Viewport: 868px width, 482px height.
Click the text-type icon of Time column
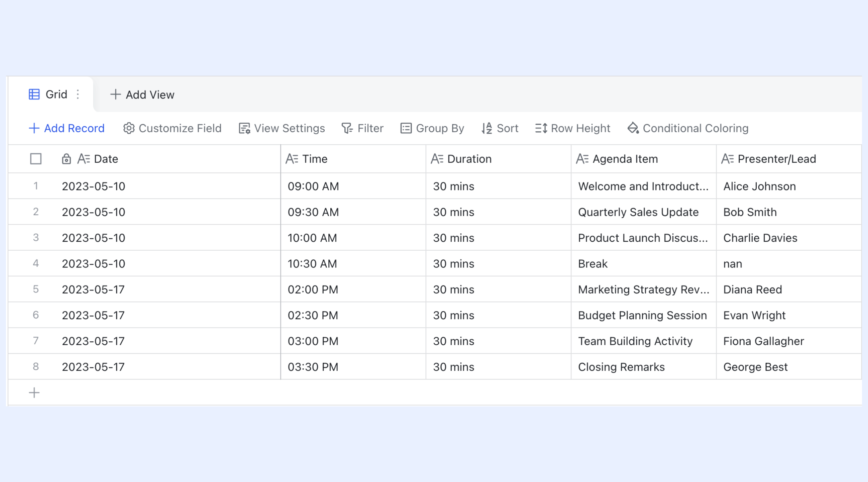click(x=292, y=159)
